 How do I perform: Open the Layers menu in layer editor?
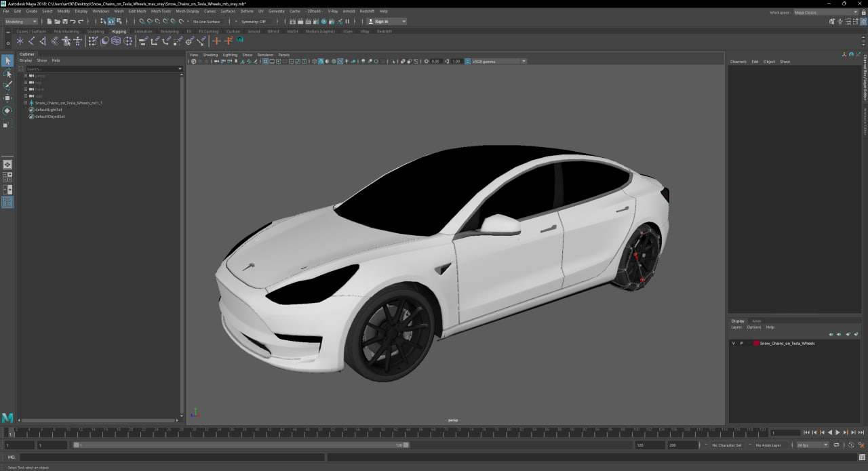[x=736, y=327]
